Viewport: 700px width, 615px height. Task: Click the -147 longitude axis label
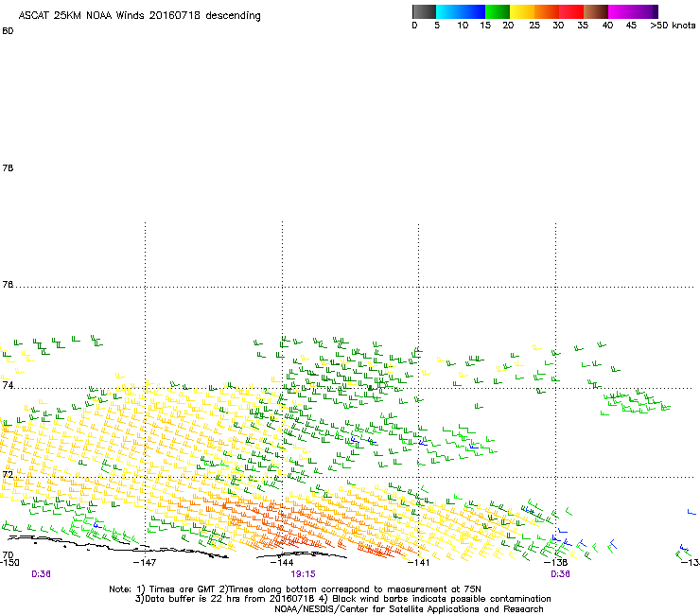(145, 562)
